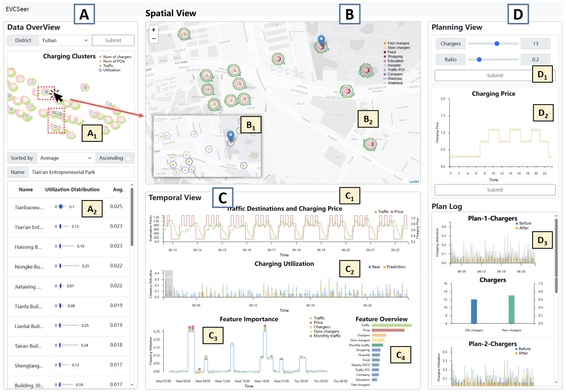Click Submit next to the District selector
Image resolution: width=566 pixels, height=392 pixels.
(x=113, y=40)
